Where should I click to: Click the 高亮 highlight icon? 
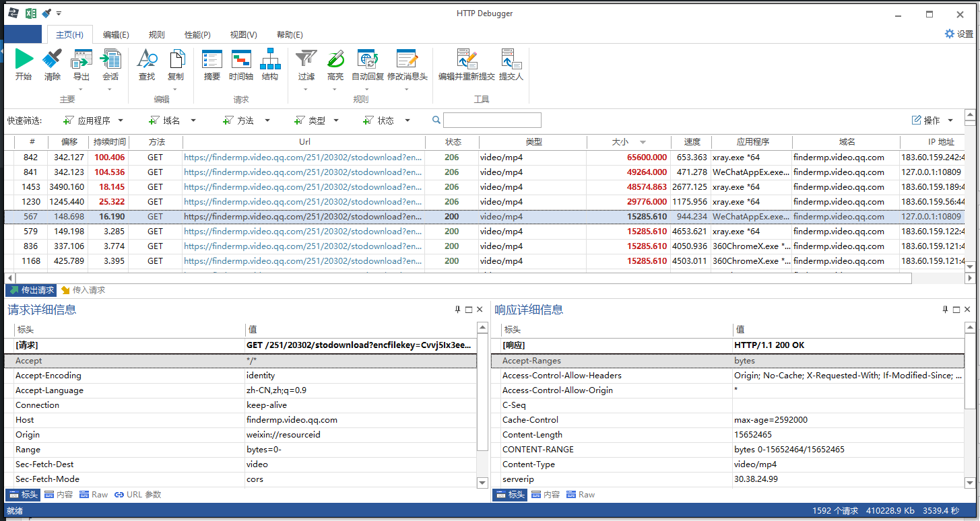(335, 59)
